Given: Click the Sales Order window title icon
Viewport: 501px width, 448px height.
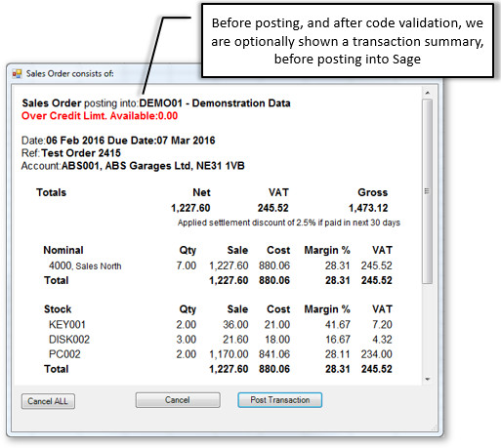Looking at the screenshot, I should tap(17, 74).
